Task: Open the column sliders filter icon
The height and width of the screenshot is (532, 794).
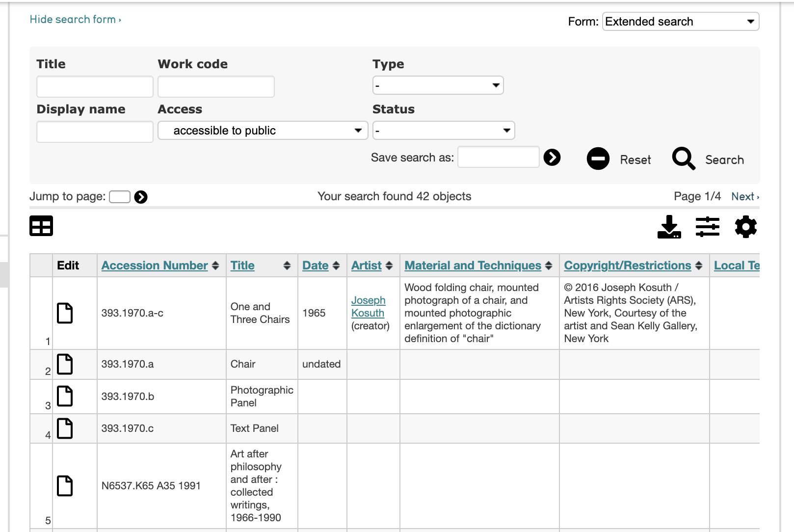Action: tap(707, 227)
